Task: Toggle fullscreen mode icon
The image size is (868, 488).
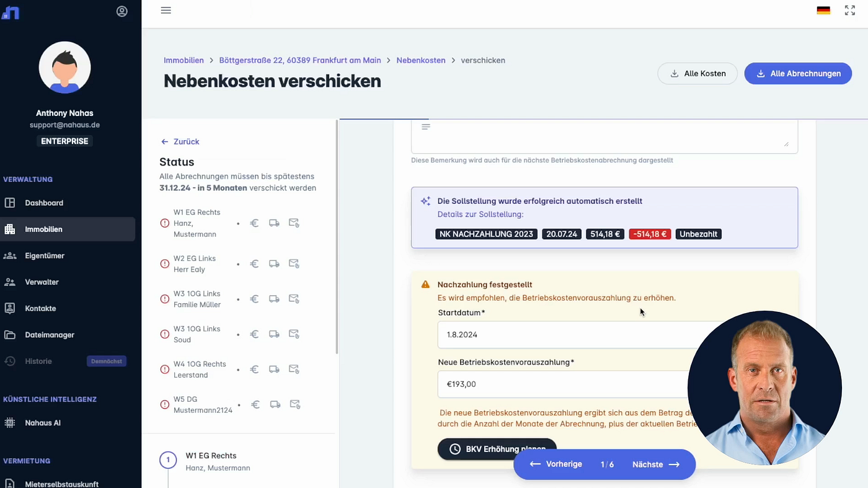Action: point(850,11)
